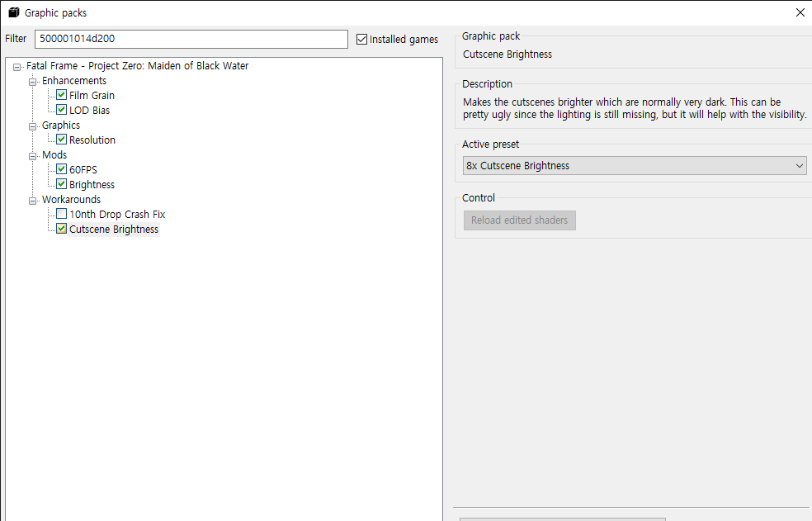Collapse the Fatal Frame game tree node
The height and width of the screenshot is (521, 812).
17,67
